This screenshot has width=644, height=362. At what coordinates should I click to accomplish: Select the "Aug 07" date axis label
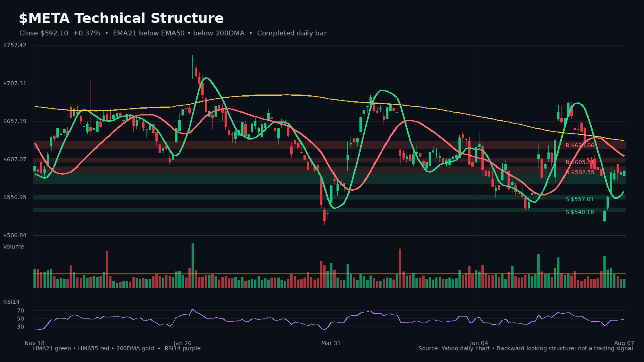click(x=624, y=343)
